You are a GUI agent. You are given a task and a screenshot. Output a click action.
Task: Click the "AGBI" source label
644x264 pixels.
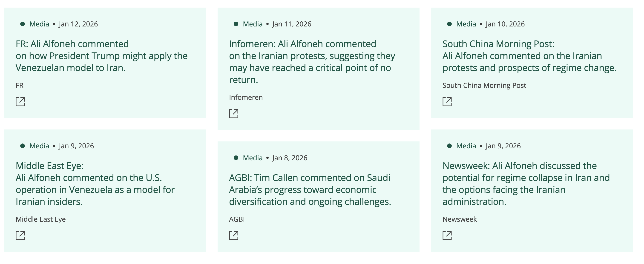tap(237, 219)
